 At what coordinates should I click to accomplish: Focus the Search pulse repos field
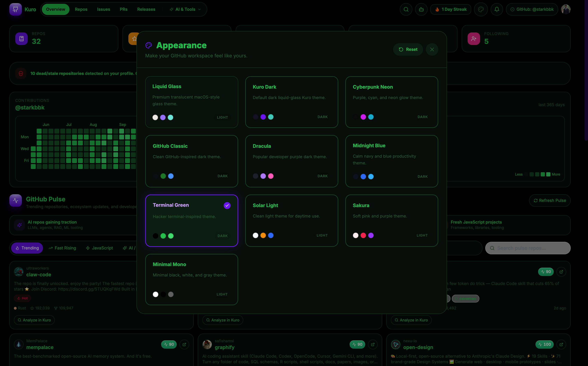coord(528,248)
